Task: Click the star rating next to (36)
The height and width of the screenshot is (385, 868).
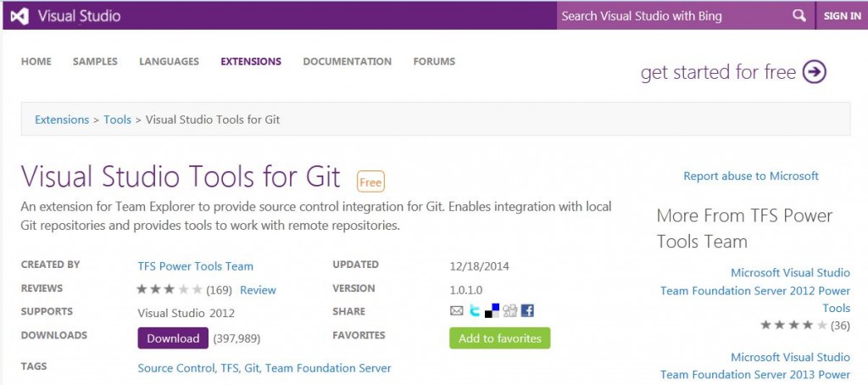Action: tap(794, 325)
